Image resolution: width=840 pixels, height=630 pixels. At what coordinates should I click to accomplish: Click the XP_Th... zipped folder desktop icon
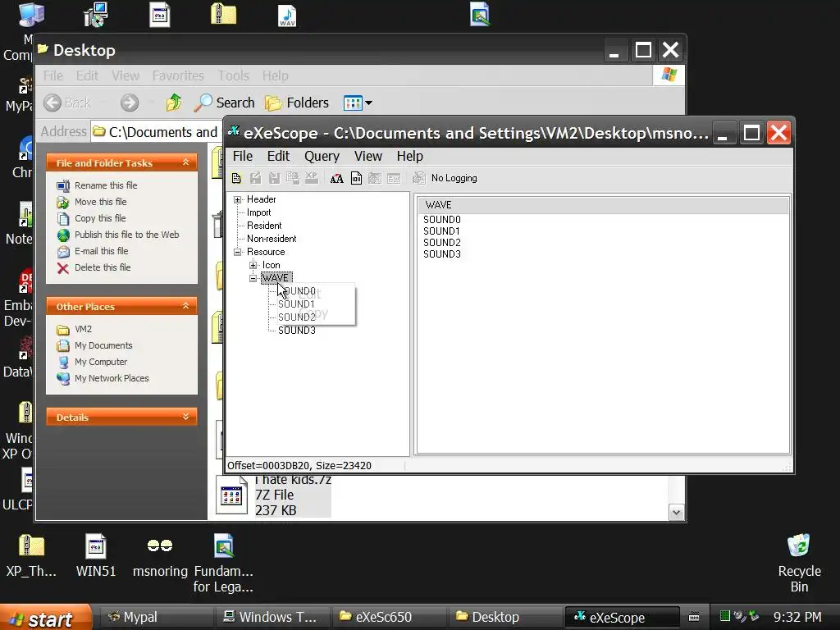click(x=31, y=556)
